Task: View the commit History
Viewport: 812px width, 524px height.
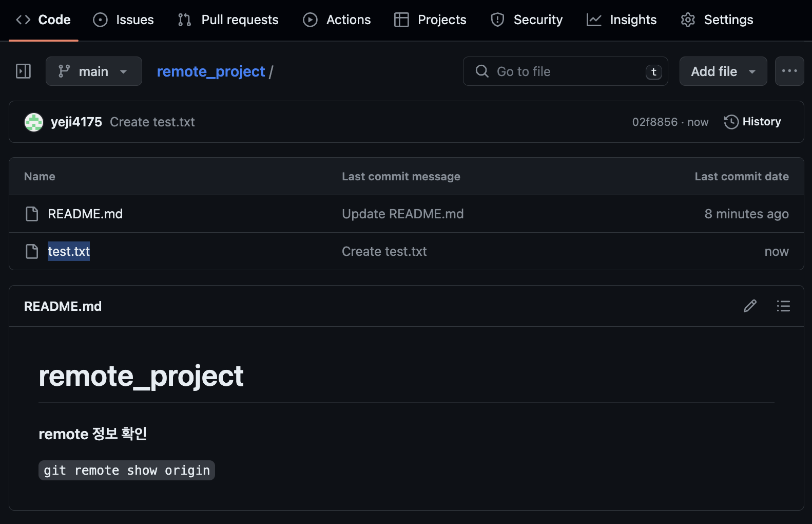Action: 752,122
